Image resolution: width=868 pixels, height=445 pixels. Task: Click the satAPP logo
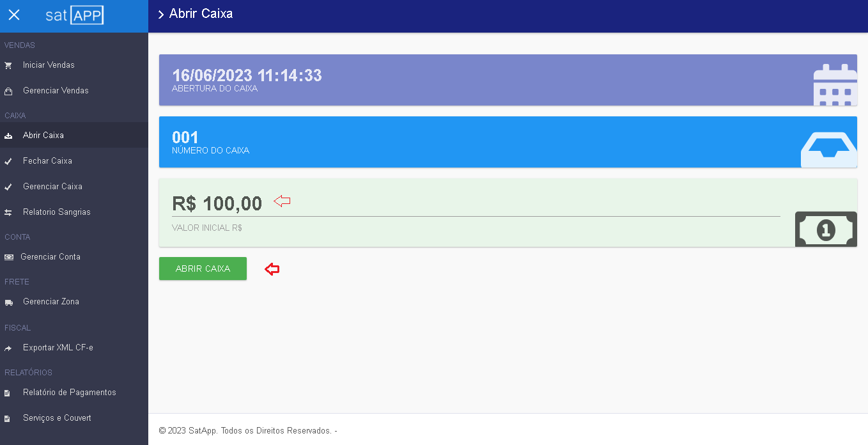[74, 15]
